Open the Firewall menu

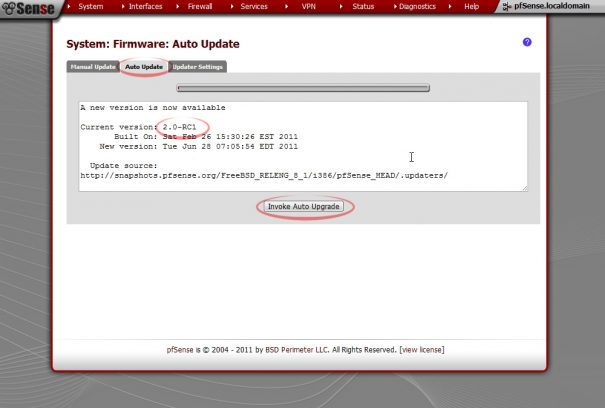(x=199, y=7)
